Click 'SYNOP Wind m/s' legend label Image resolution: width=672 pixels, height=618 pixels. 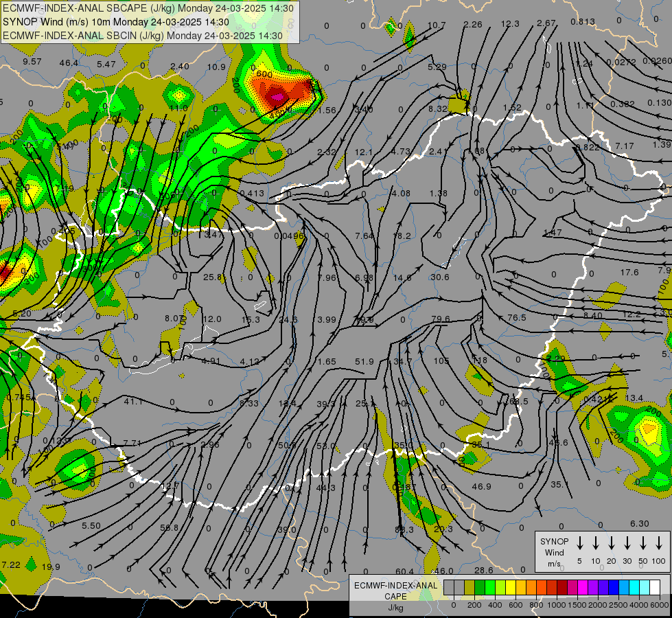[554, 553]
